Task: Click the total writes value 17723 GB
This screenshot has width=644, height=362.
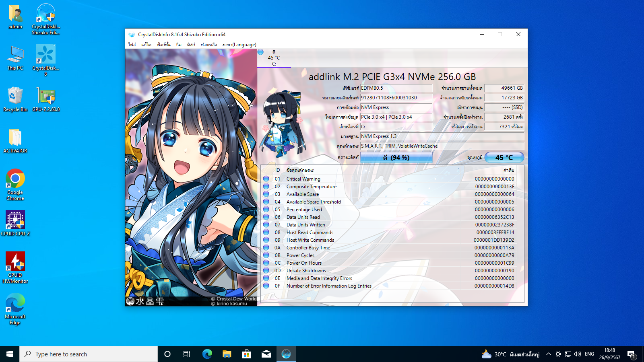Action: (x=504, y=98)
